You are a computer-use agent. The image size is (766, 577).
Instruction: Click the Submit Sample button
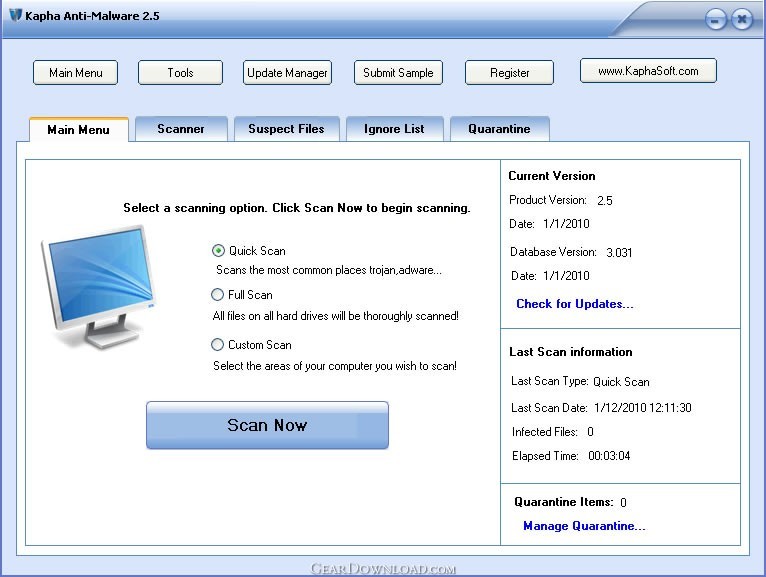pos(398,73)
